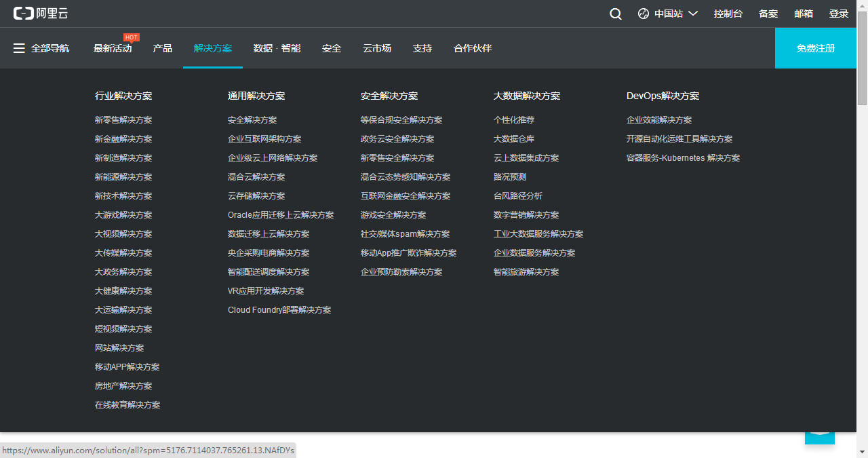Click the DevOps解决方案 heading

(x=663, y=96)
